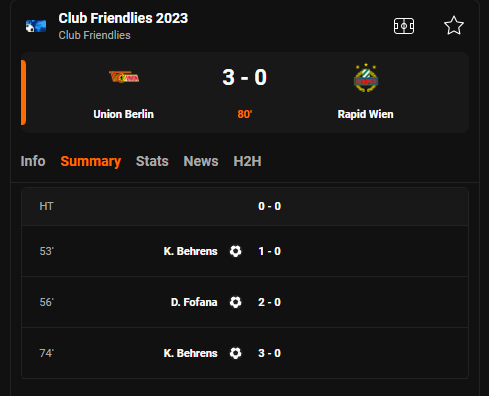Select the Summary tab
Image resolution: width=489 pixels, height=396 pixels.
(x=91, y=161)
